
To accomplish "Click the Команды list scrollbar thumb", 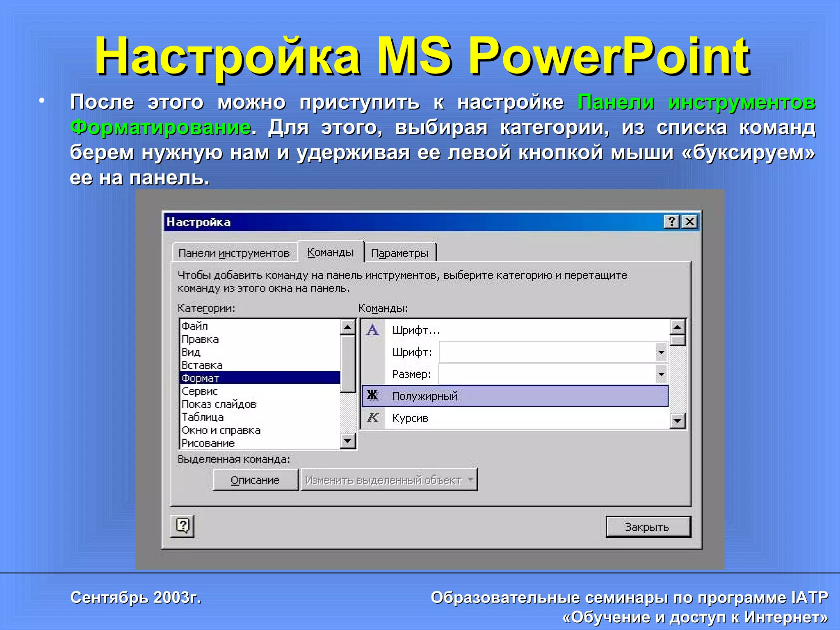I will (678, 340).
